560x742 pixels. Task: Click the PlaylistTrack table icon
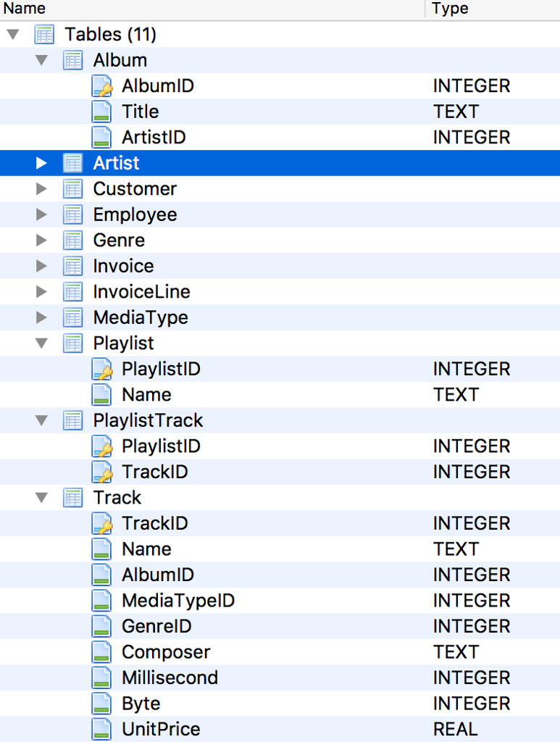click(x=73, y=420)
